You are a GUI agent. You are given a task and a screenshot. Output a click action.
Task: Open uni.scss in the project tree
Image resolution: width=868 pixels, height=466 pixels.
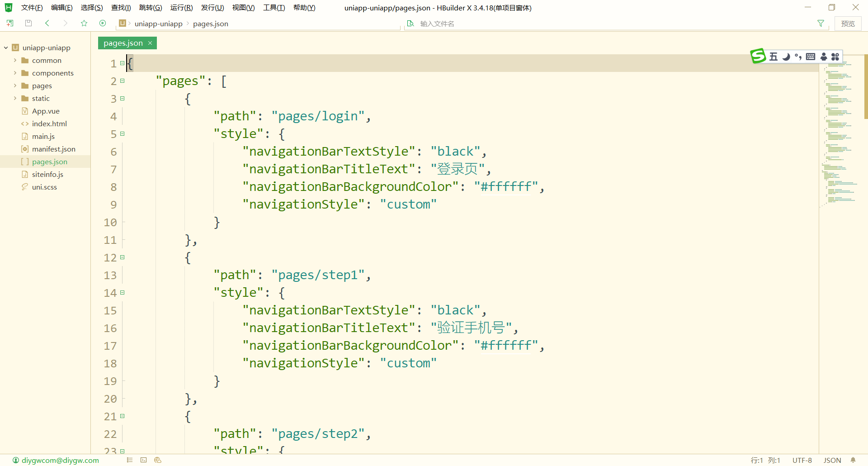pyautogui.click(x=44, y=187)
